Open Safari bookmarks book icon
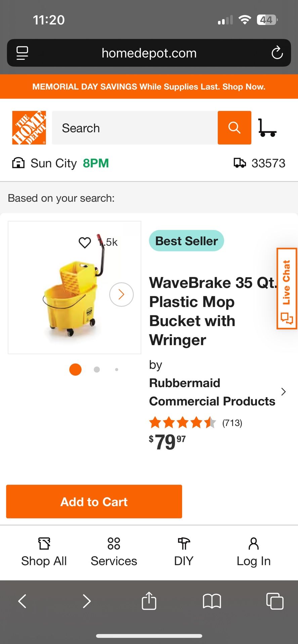The width and height of the screenshot is (298, 644). point(212,601)
